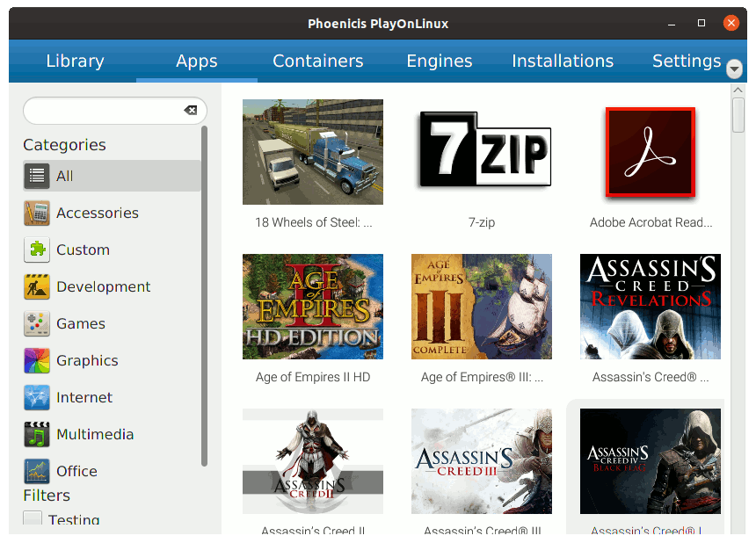Screen dimensions: 756x543
Task: Select the All category list icon
Action: coord(37,176)
